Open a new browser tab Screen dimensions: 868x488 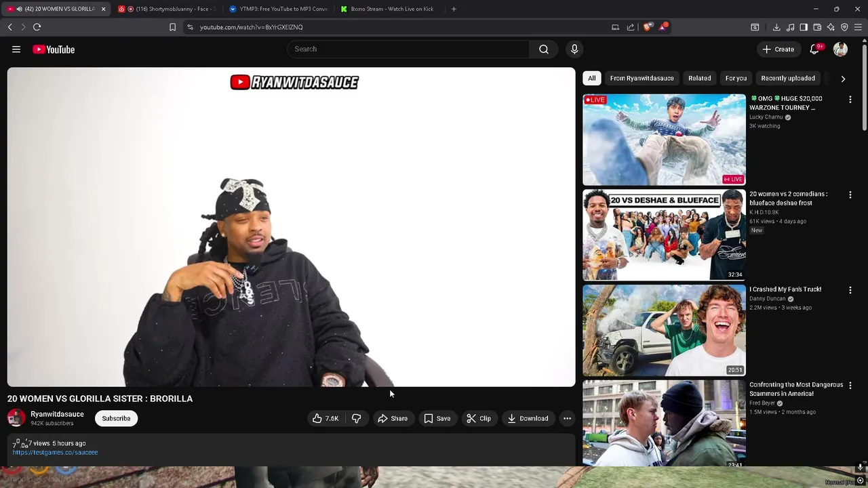tap(454, 9)
